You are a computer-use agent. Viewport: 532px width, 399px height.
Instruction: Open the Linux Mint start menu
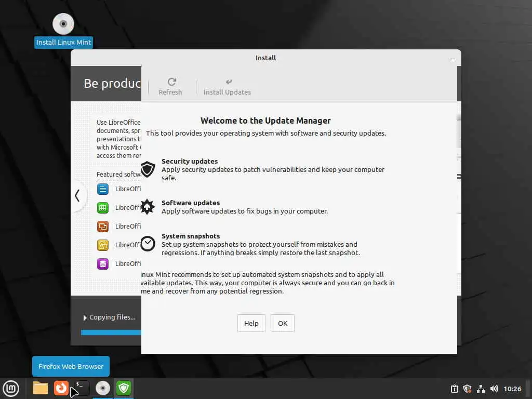[x=11, y=389]
